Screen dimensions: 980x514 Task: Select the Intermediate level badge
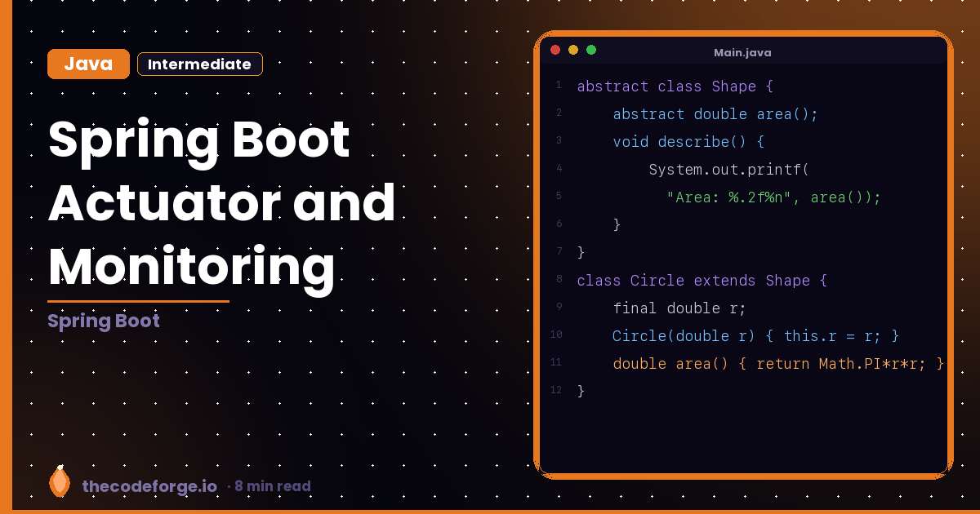pyautogui.click(x=199, y=64)
